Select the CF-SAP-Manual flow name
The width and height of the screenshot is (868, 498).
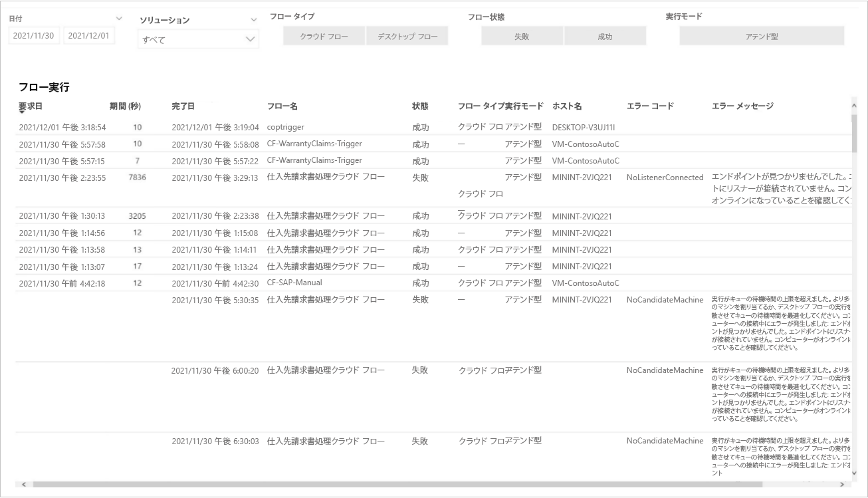click(x=296, y=283)
